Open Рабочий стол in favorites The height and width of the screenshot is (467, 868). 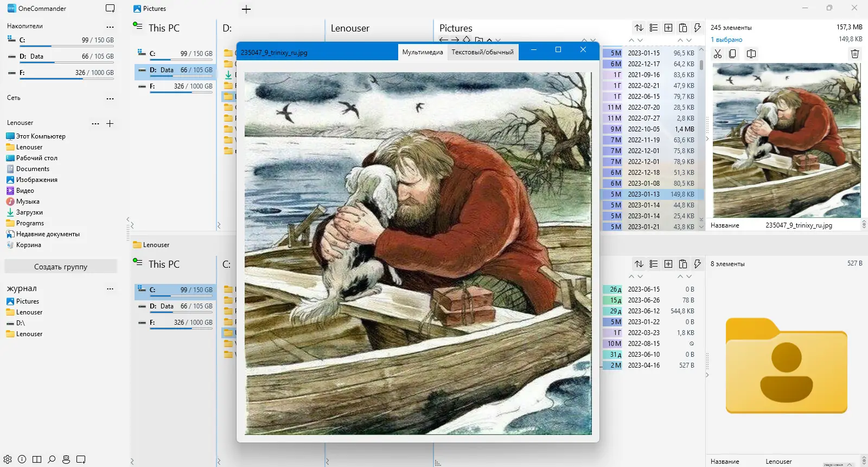point(31,158)
